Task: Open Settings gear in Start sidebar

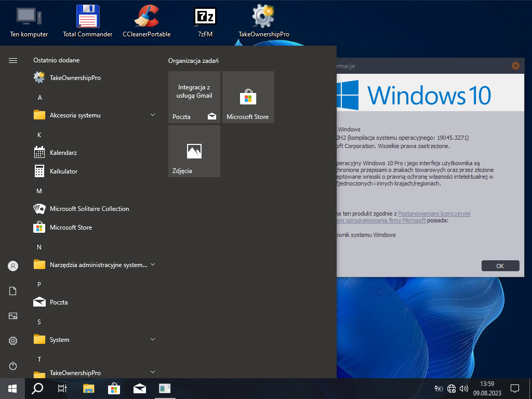Action: click(x=13, y=341)
